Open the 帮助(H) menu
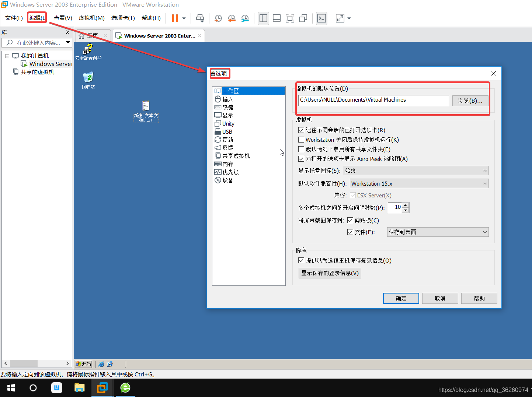This screenshot has width=532, height=397. (151, 18)
